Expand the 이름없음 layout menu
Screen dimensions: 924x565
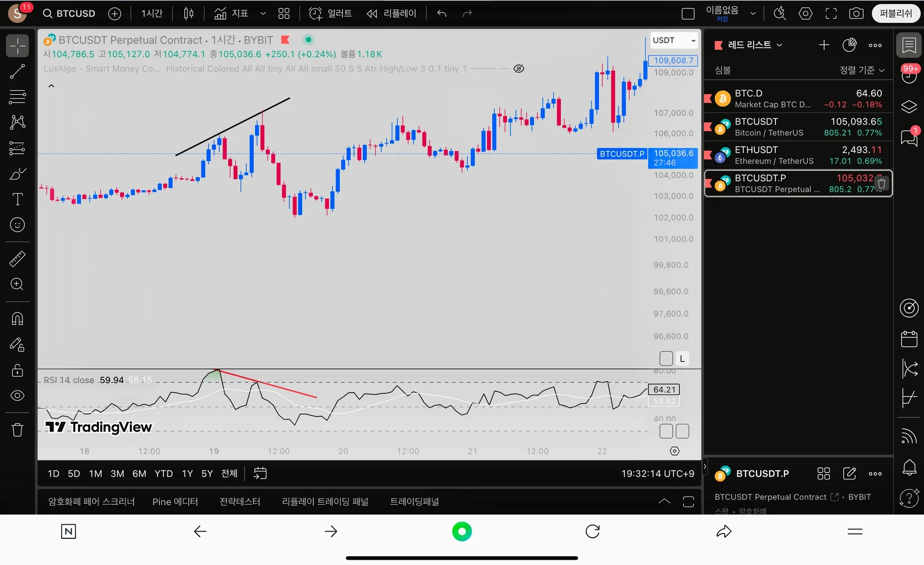753,14
